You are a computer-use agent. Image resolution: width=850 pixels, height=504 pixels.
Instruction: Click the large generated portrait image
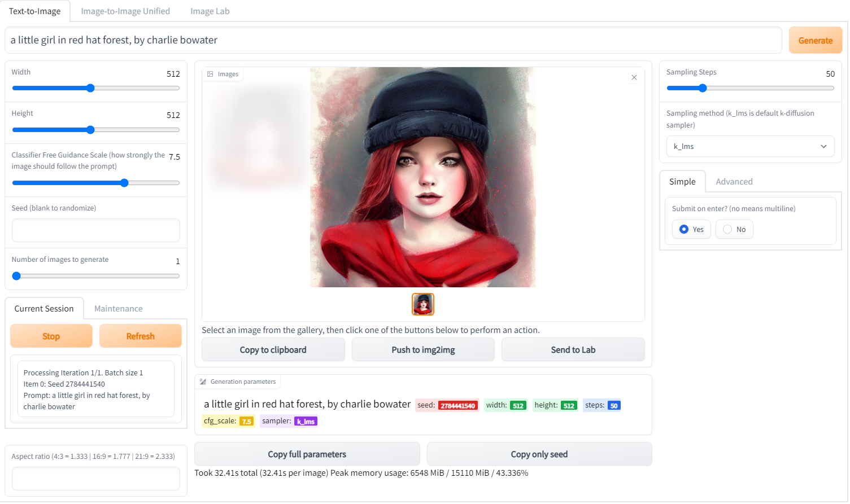[x=423, y=177]
